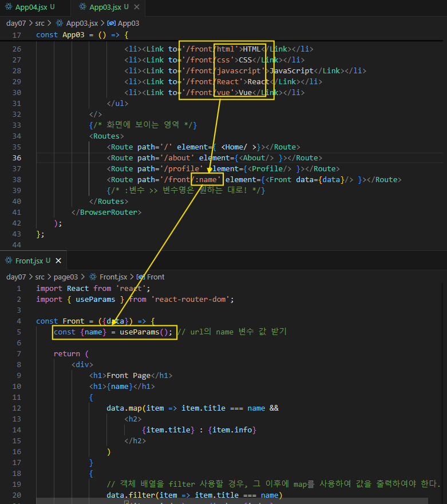Click React icon in App03.jsx breadcrumb
The width and height of the screenshot is (447, 504).
point(60,23)
